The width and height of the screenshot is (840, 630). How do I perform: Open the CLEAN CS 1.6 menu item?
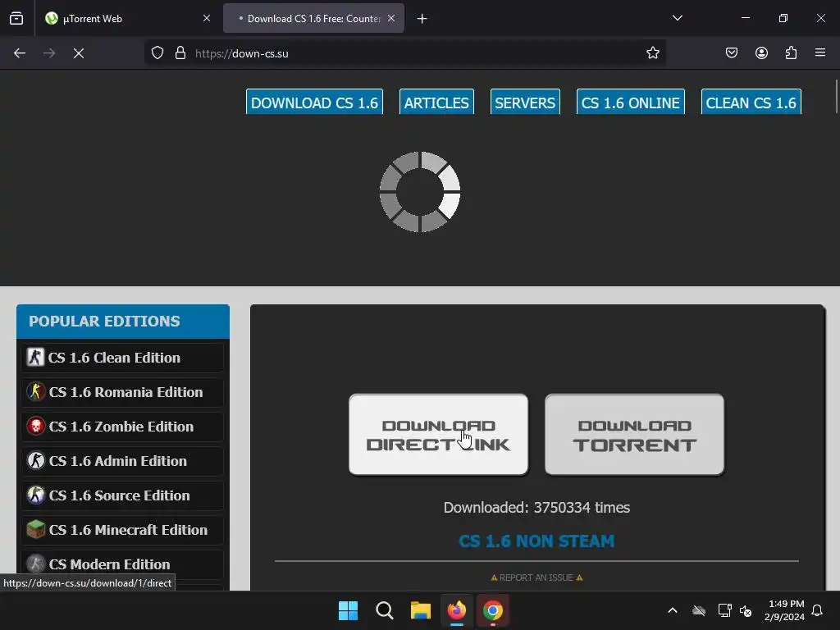751,102
